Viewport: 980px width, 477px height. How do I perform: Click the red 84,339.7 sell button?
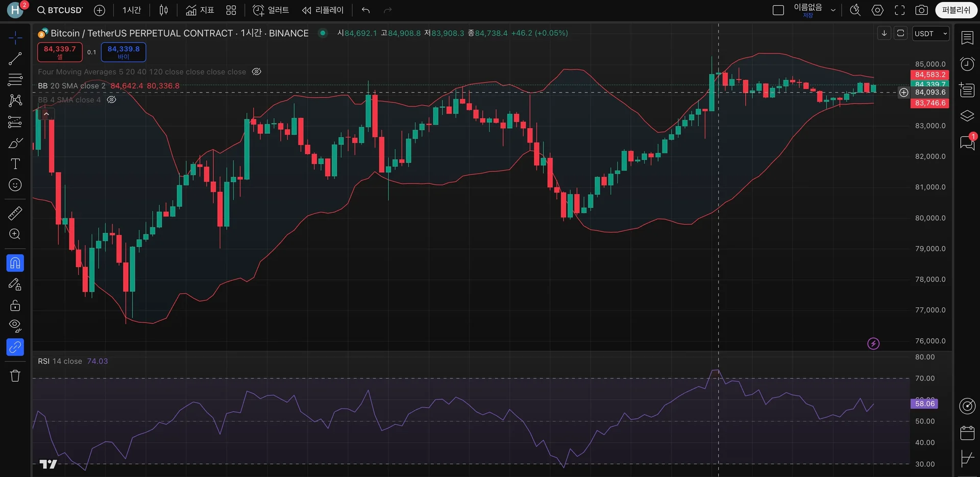[x=60, y=52]
